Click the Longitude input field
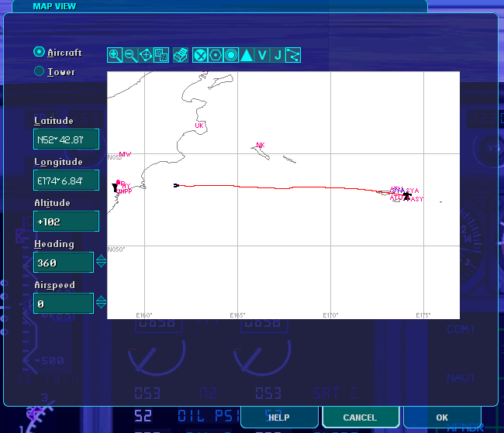This screenshot has width=504, height=433. 66,180
